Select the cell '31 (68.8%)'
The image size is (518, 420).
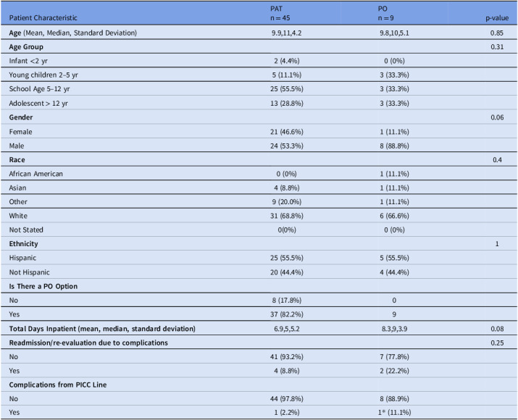pos(286,216)
